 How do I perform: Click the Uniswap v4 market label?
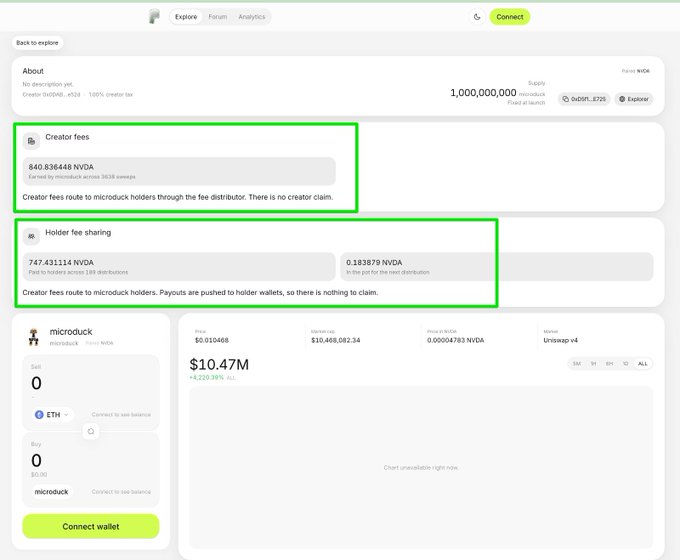560,340
